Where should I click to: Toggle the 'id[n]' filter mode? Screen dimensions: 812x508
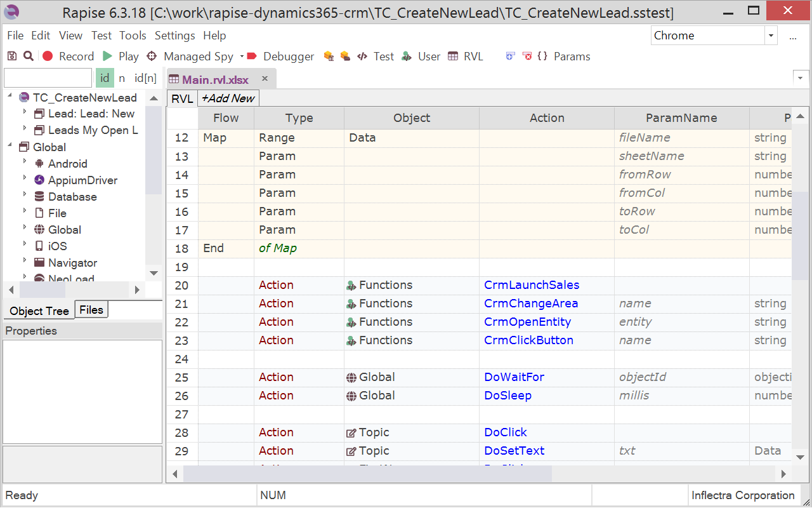pyautogui.click(x=145, y=78)
